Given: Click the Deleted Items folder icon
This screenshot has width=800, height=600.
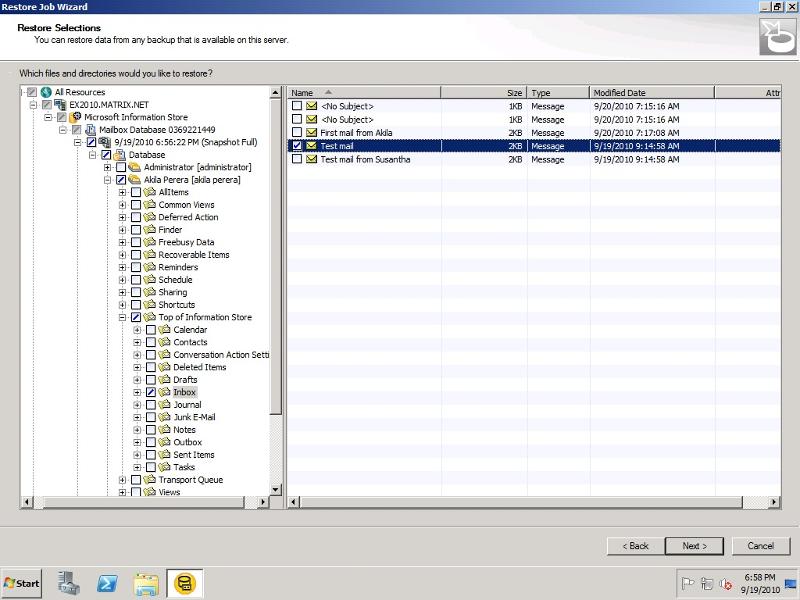Looking at the screenshot, I should click(x=165, y=367).
